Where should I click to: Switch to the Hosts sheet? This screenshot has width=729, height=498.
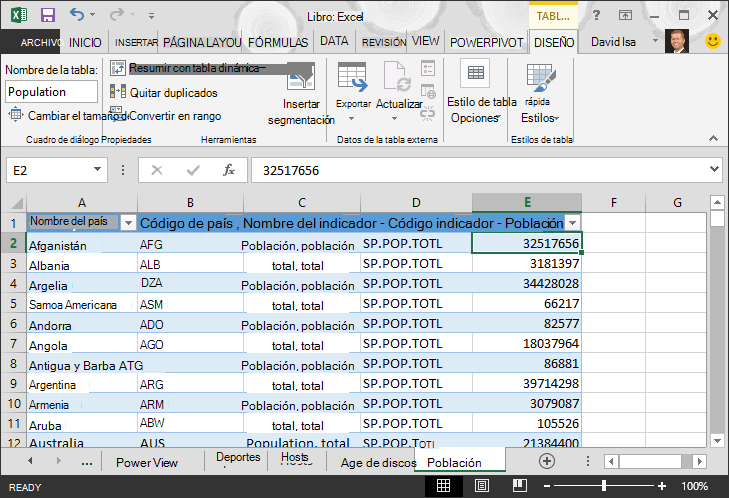[x=295, y=458]
